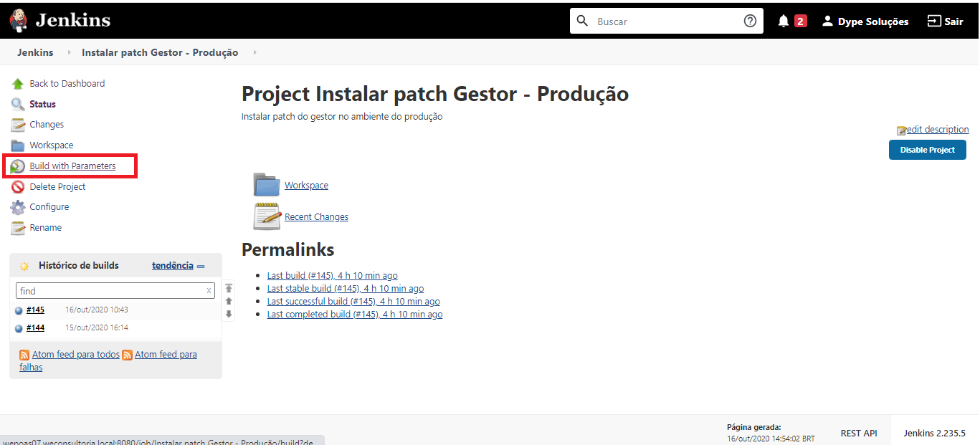Viewport: 980px width, 445px height.
Task: Open Last build (#145) permalink
Action: (x=332, y=276)
